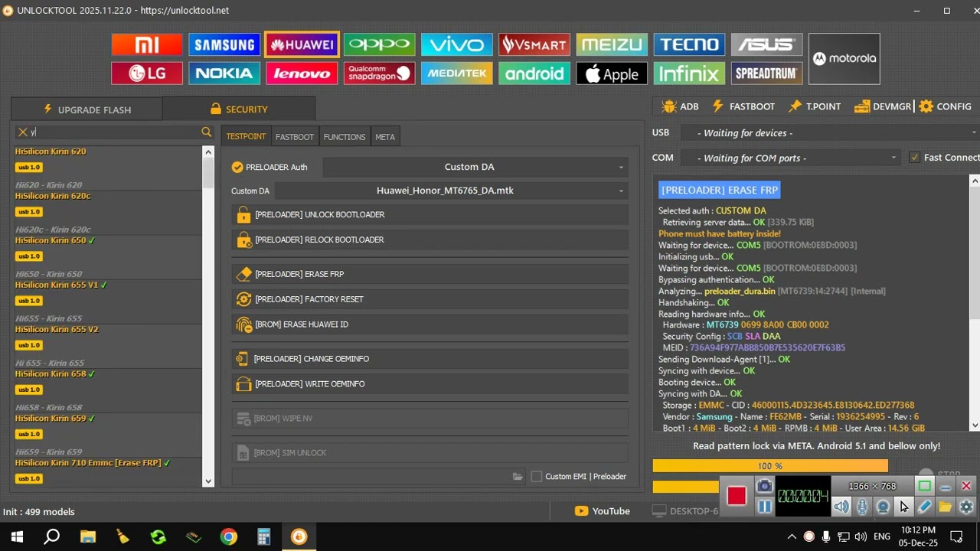Screen dimensions: 980x551
Task: Pick the Infinix brand logo
Action: [689, 73]
